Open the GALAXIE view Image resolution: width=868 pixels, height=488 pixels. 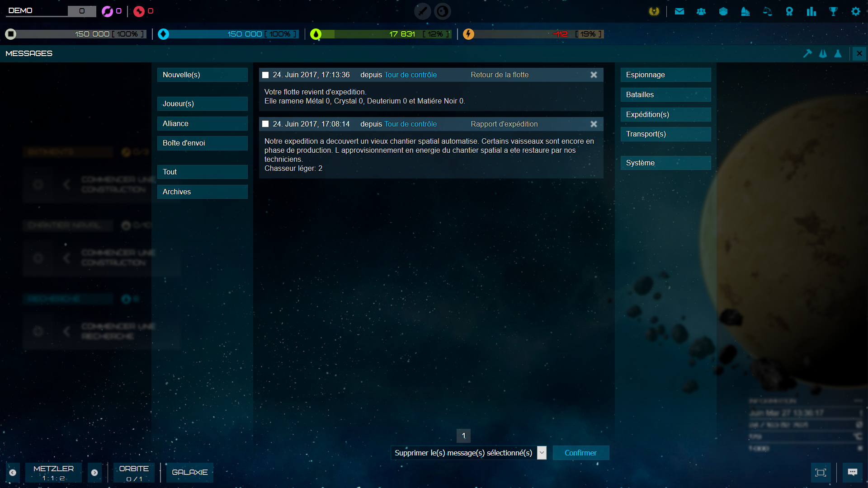point(190,473)
